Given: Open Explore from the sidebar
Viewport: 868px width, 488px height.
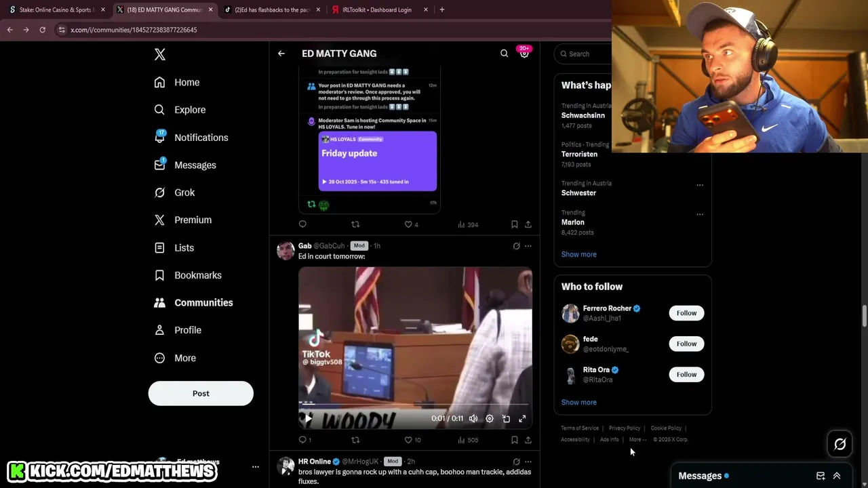Looking at the screenshot, I should click(180, 110).
